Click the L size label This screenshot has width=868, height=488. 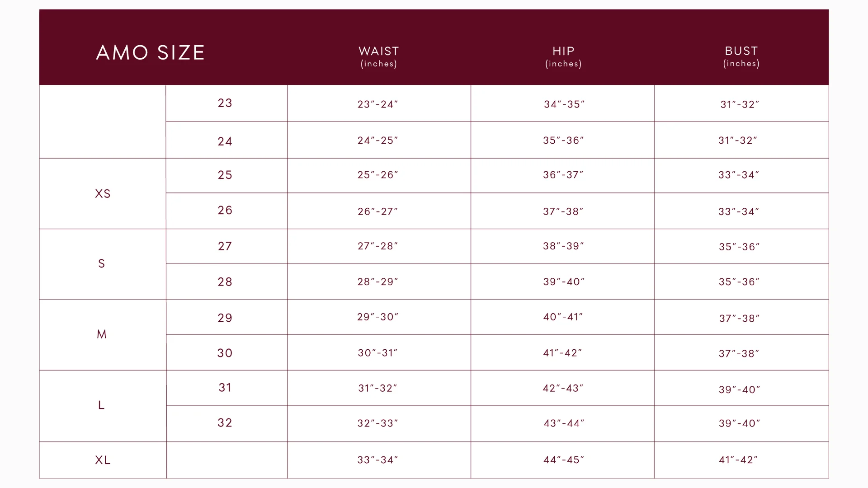101,405
